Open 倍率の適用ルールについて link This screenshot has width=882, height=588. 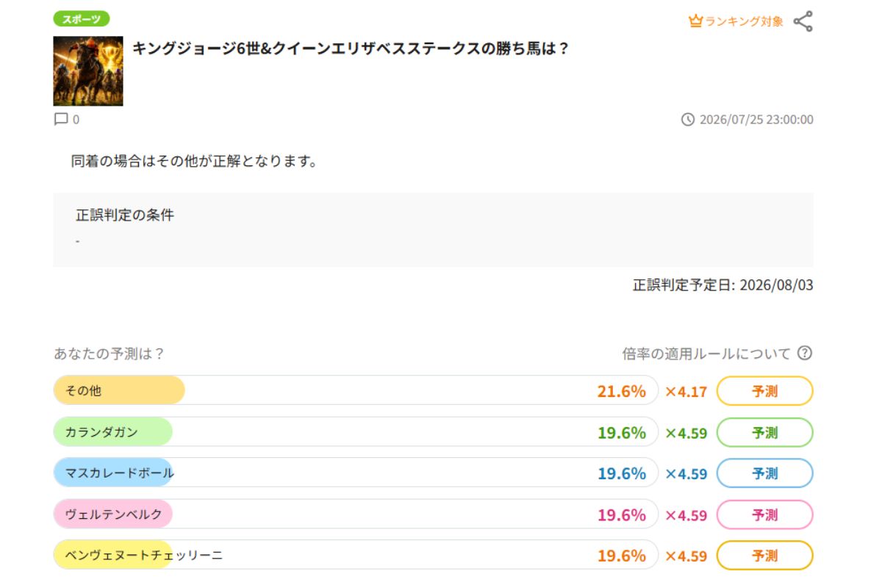[706, 354]
